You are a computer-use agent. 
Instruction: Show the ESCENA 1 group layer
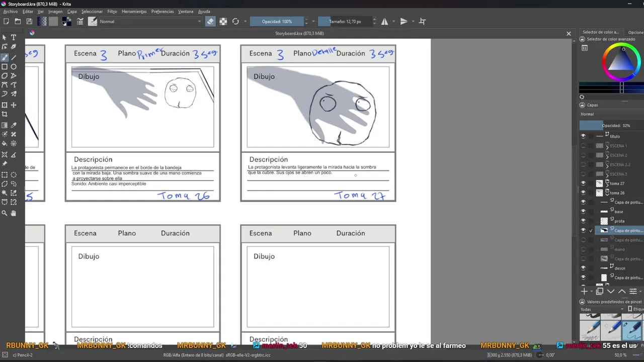point(583,145)
